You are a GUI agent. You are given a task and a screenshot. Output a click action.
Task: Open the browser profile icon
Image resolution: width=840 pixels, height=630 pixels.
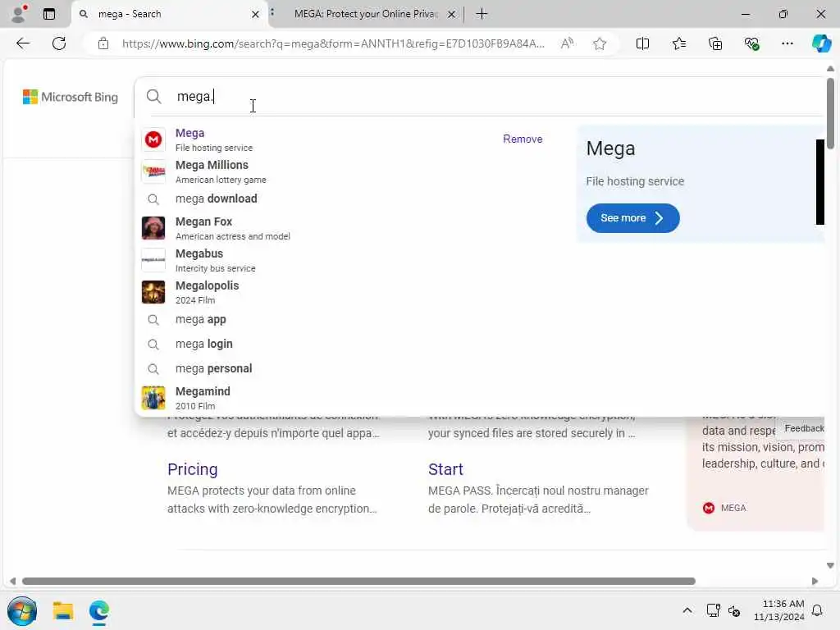tap(19, 14)
